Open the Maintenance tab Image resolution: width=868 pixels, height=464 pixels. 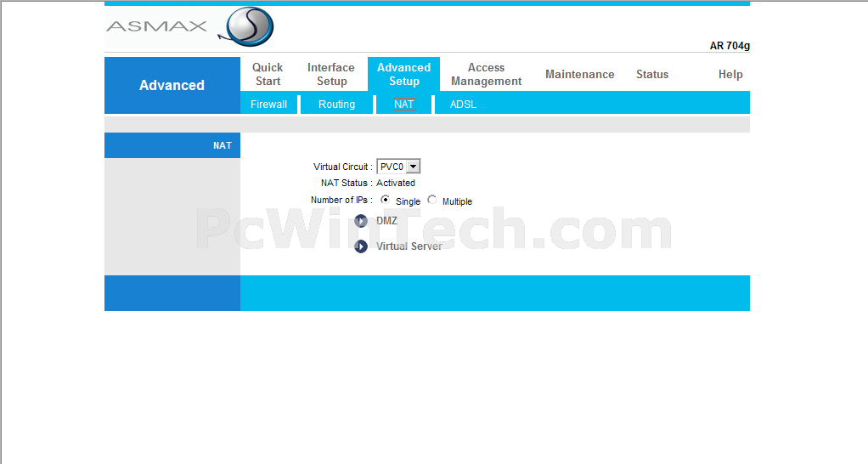click(x=579, y=74)
